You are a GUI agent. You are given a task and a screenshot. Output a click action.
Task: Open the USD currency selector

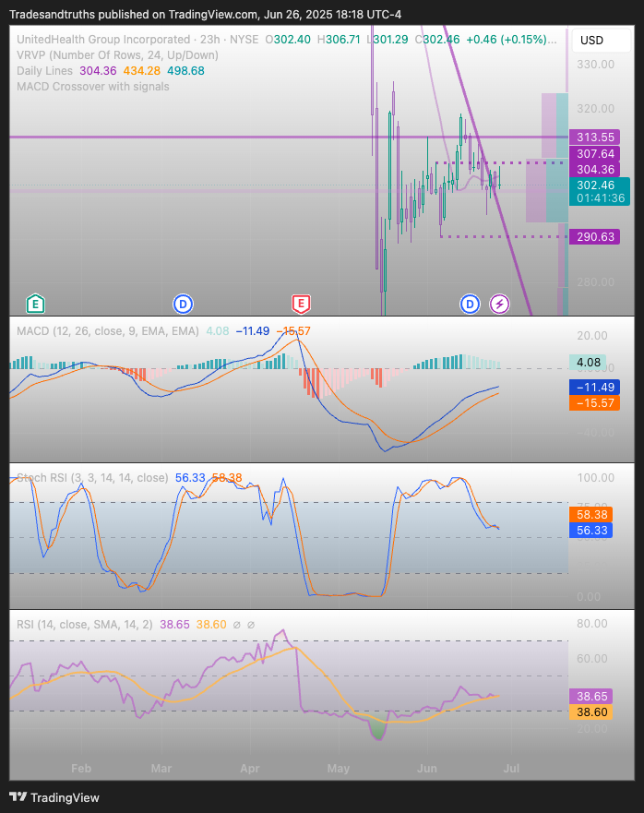[x=602, y=41]
